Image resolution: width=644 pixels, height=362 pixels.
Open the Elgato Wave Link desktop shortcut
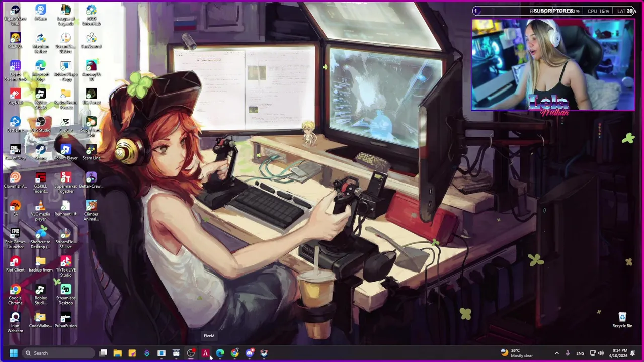pos(15,15)
